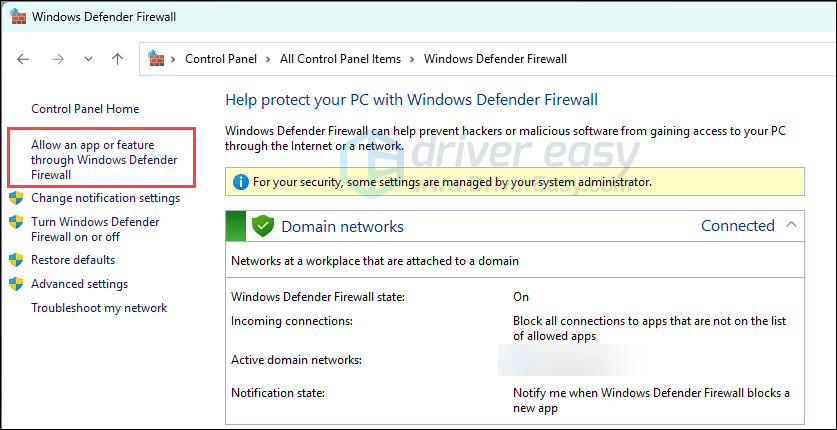Screen dimensions: 837x430
Task: Click the forward navigation arrow
Action: pos(57,59)
